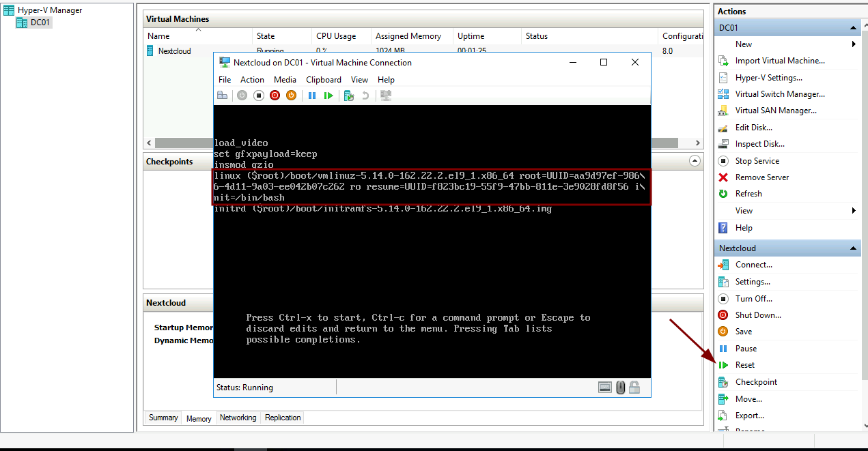
Task: Click the keyboard icon in VM status bar
Action: [x=605, y=388]
